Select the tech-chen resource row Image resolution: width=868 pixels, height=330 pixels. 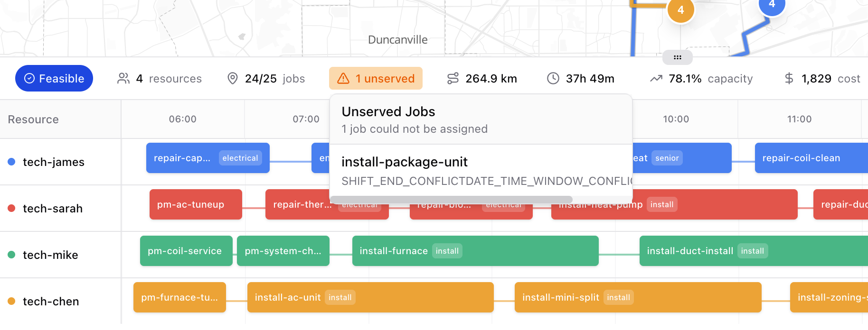(x=60, y=301)
